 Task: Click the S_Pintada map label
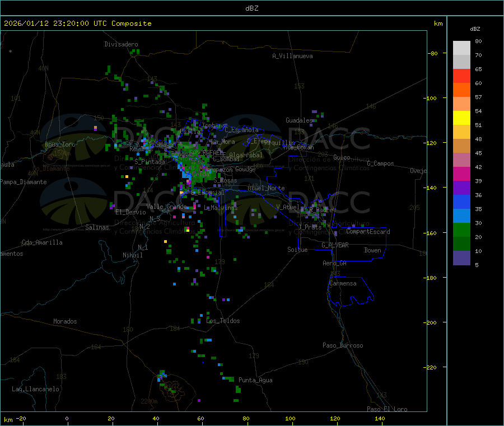[150, 162]
